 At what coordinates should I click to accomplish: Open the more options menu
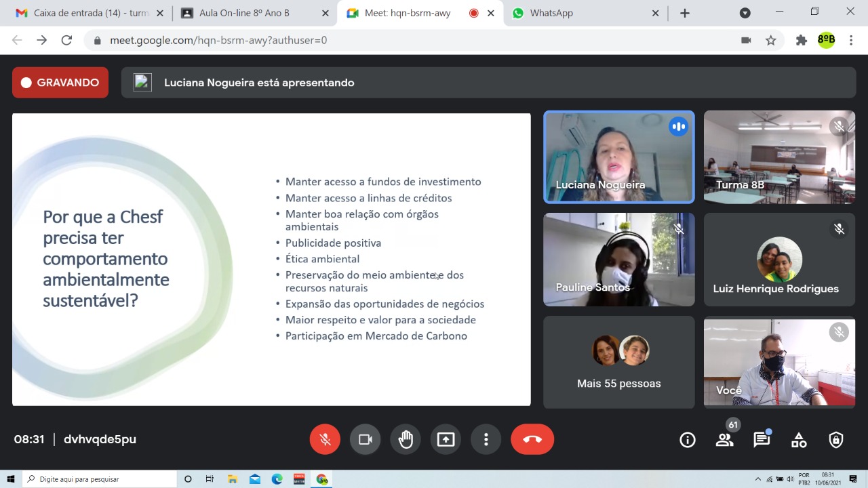[x=486, y=439]
